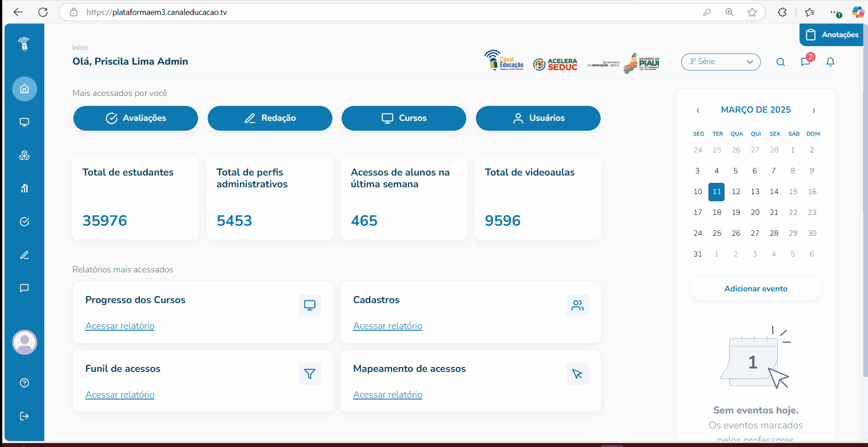Viewport: 868px width, 447px height.
Task: Go to previous month in calendar
Action: tap(698, 110)
